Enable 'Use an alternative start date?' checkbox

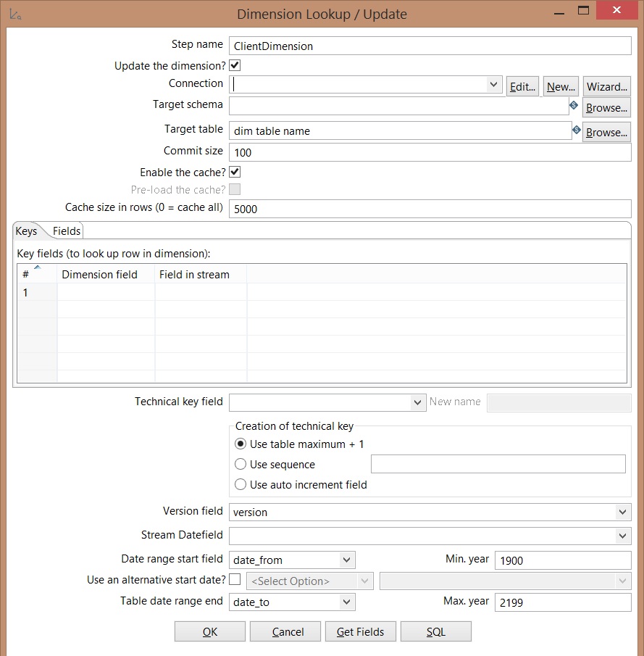coord(235,580)
